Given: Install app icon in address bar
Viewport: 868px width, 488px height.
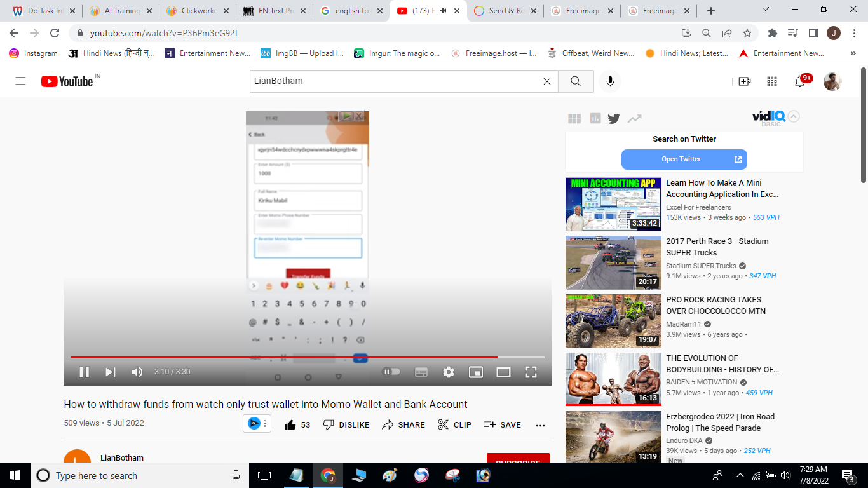Looking at the screenshot, I should tap(686, 33).
